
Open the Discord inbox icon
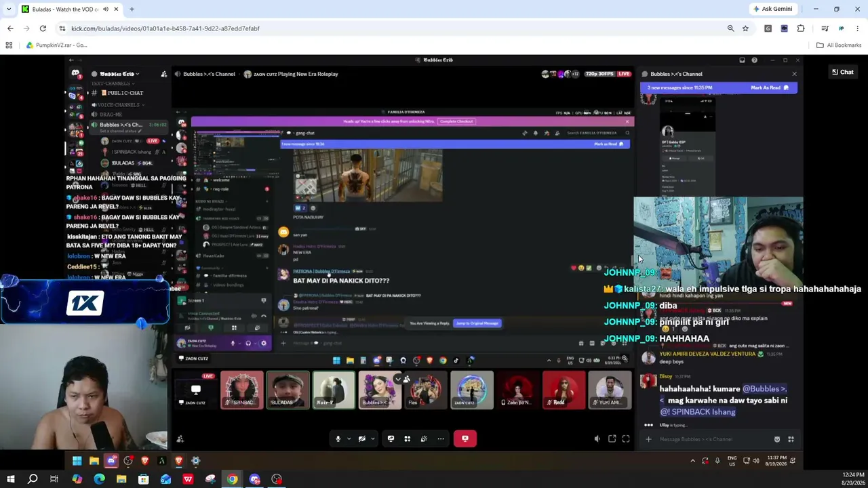point(742,60)
